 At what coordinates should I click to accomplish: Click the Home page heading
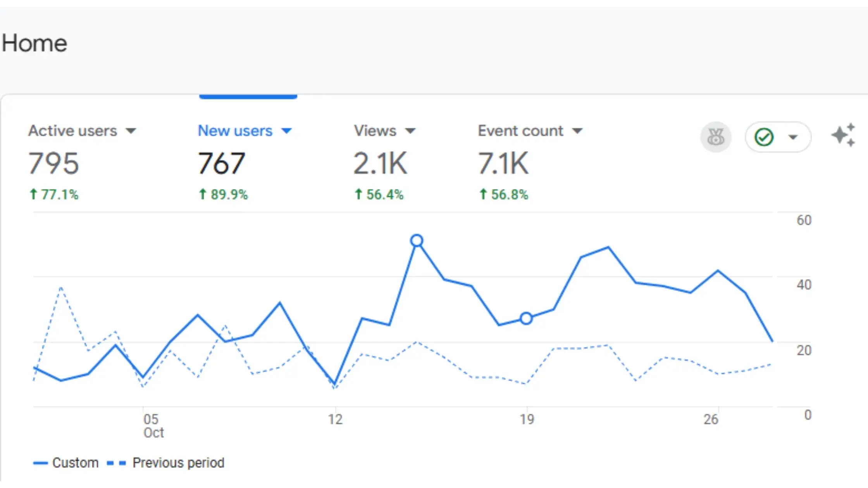click(x=34, y=43)
